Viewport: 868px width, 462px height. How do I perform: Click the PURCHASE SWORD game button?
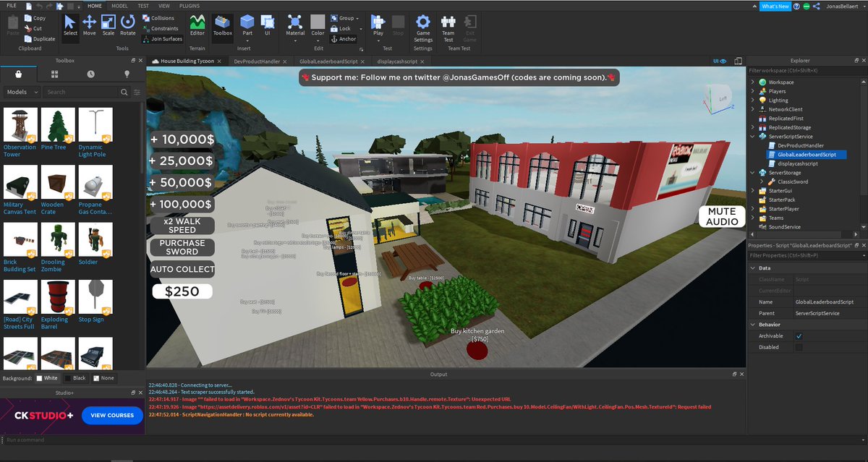pyautogui.click(x=182, y=247)
